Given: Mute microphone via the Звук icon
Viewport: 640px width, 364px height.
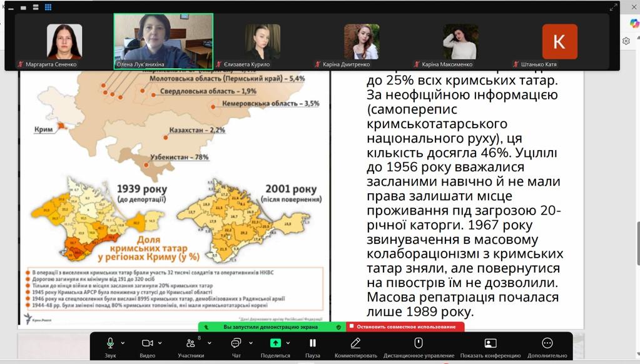Looking at the screenshot, I should tap(110, 343).
